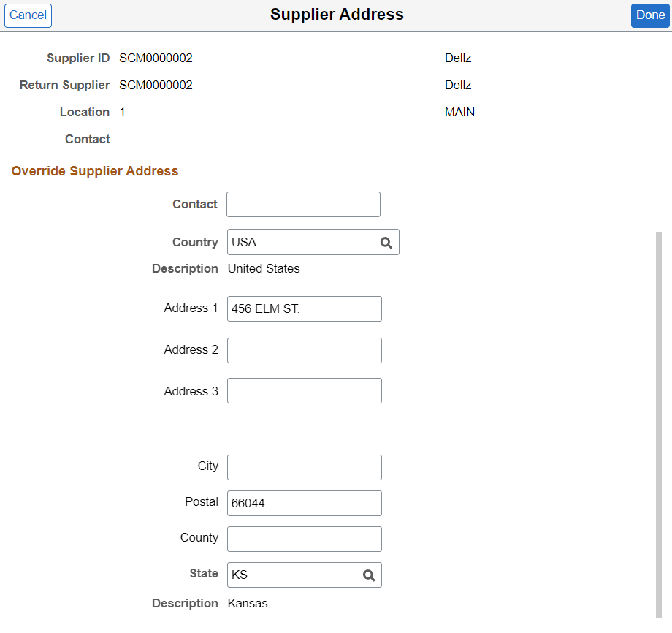
Task: Click the United States description text
Action: click(263, 268)
